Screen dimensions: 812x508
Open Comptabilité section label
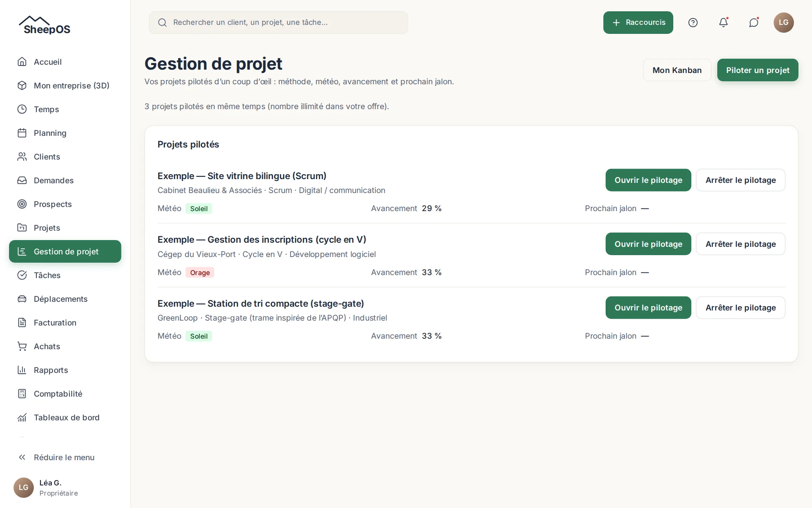click(x=58, y=394)
